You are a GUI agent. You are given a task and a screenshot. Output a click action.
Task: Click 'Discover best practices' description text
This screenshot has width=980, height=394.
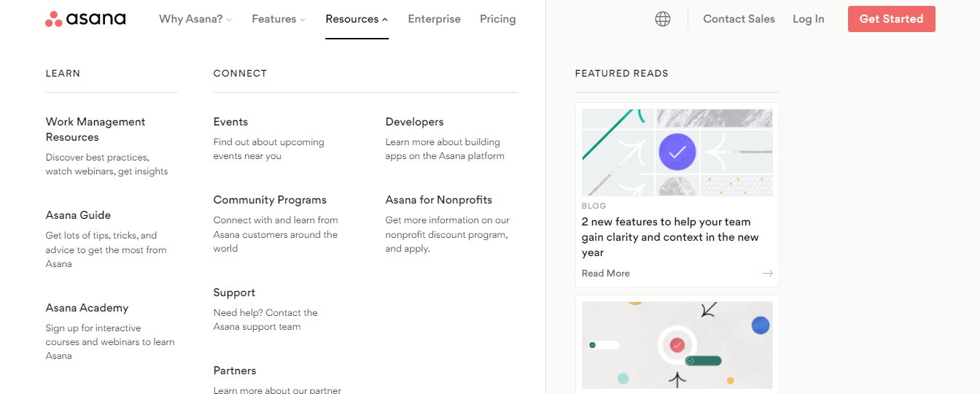click(x=106, y=164)
